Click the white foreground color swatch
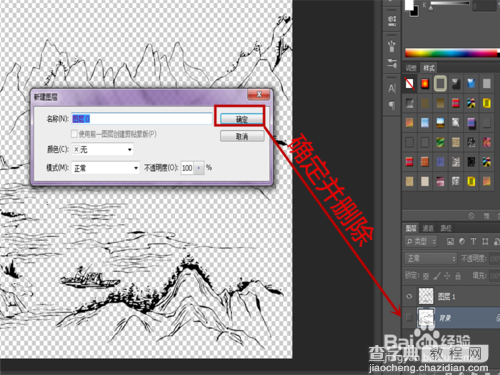 pyautogui.click(x=409, y=4)
